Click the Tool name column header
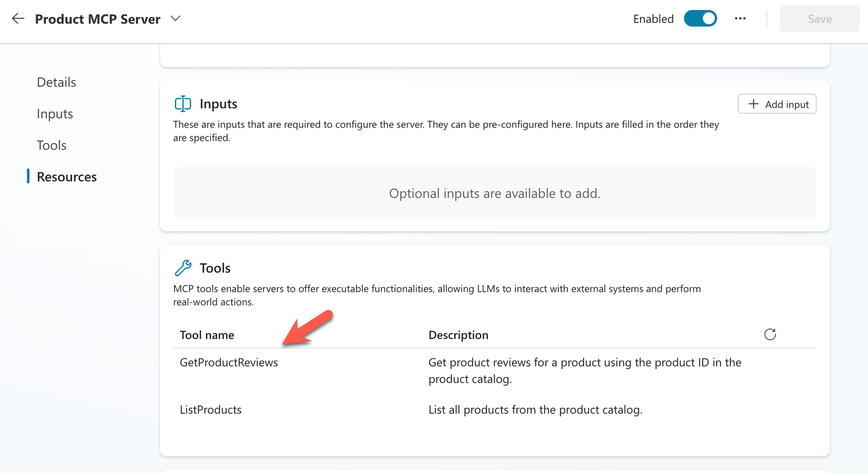 point(207,335)
